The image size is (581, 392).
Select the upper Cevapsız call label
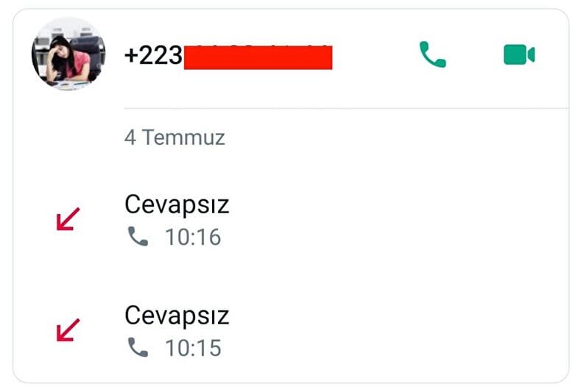click(x=177, y=204)
